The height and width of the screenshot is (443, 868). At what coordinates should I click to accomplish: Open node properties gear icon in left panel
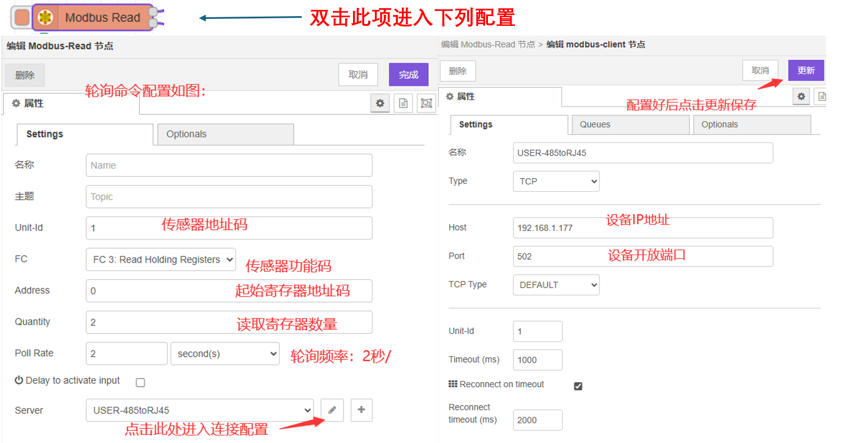click(x=379, y=103)
